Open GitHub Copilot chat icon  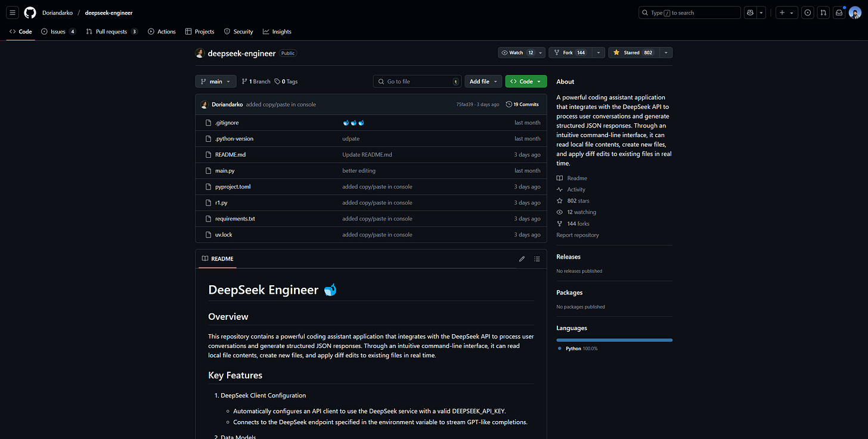751,13
